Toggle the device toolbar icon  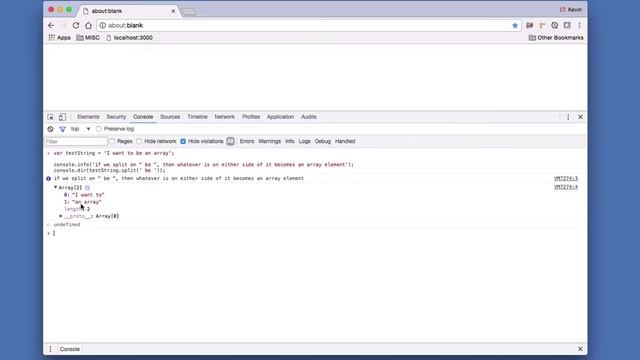point(62,117)
